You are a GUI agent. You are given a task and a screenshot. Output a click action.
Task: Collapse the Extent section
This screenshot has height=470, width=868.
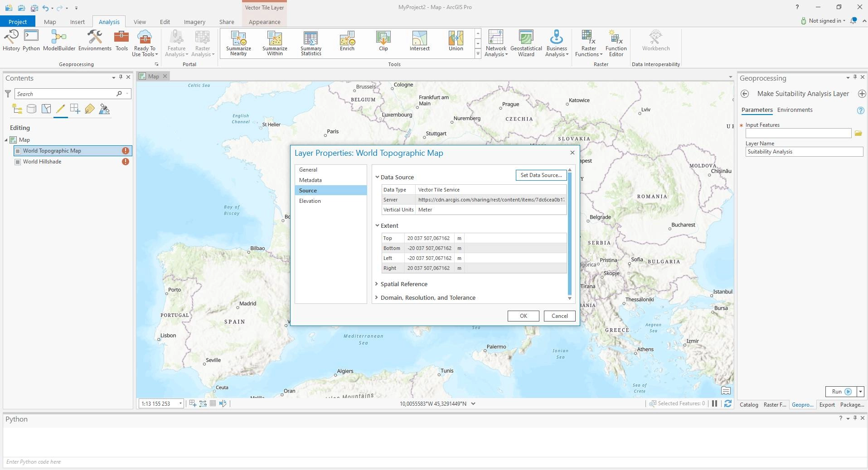[377, 225]
